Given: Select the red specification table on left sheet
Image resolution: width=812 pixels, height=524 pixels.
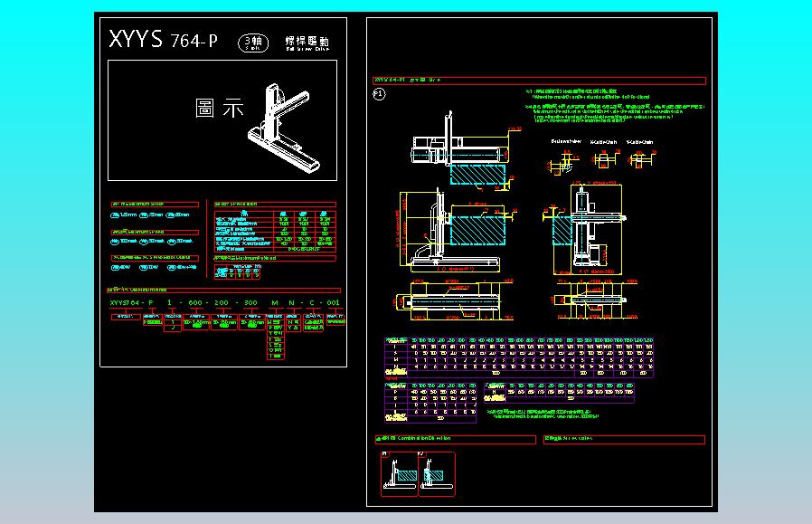Looking at the screenshot, I should (x=274, y=232).
